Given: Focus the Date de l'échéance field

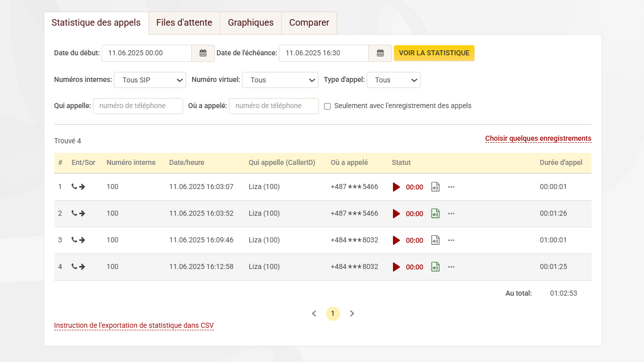Looking at the screenshot, I should (x=324, y=53).
